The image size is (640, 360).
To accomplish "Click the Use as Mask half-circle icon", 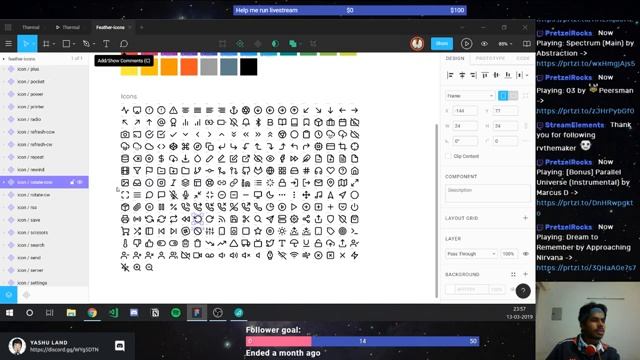I will [275, 44].
